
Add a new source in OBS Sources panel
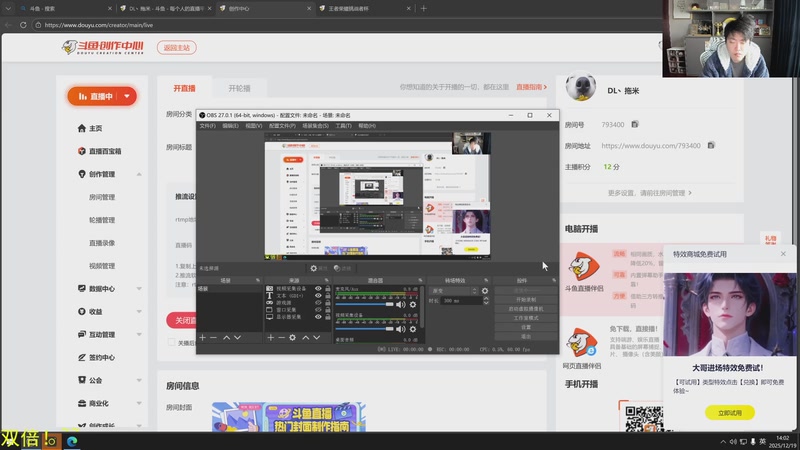tap(270, 338)
